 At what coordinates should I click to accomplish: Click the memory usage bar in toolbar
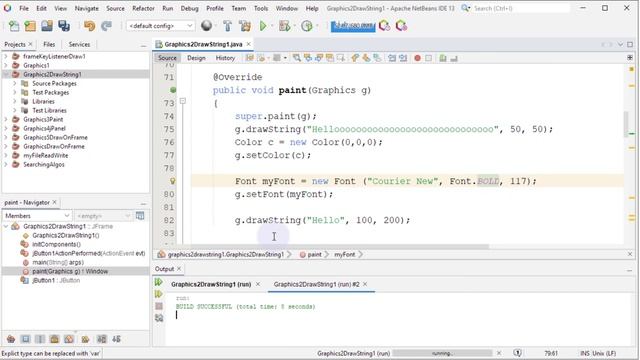pos(353,26)
